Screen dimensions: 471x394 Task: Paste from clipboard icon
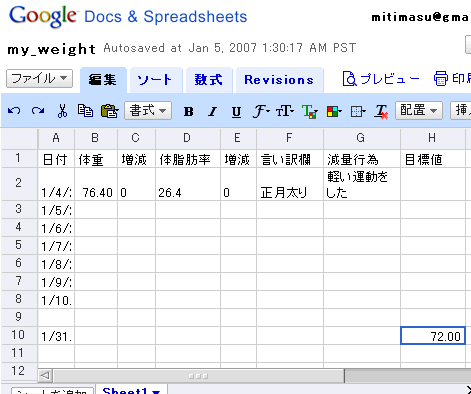click(x=109, y=111)
